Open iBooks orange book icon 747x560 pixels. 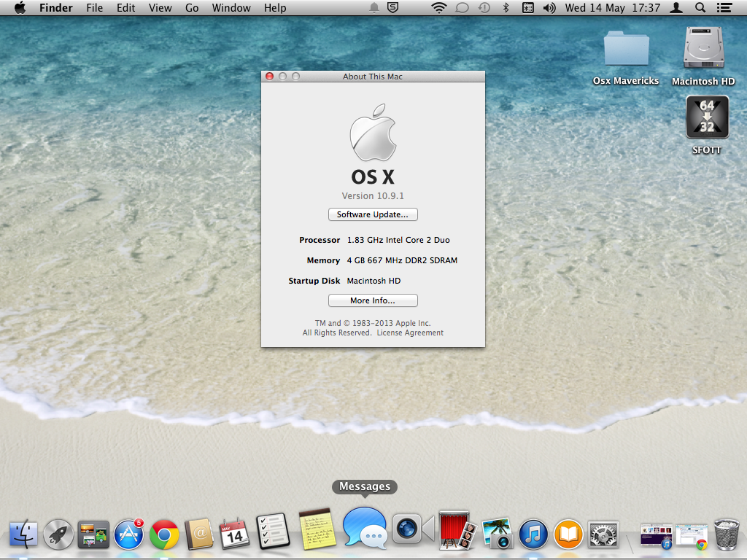[568, 534]
